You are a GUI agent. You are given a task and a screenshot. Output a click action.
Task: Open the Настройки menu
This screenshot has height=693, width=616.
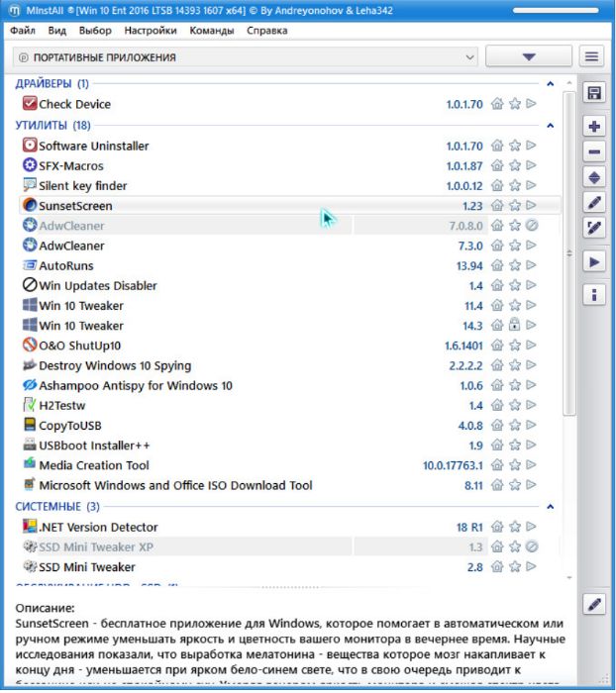pos(151,31)
